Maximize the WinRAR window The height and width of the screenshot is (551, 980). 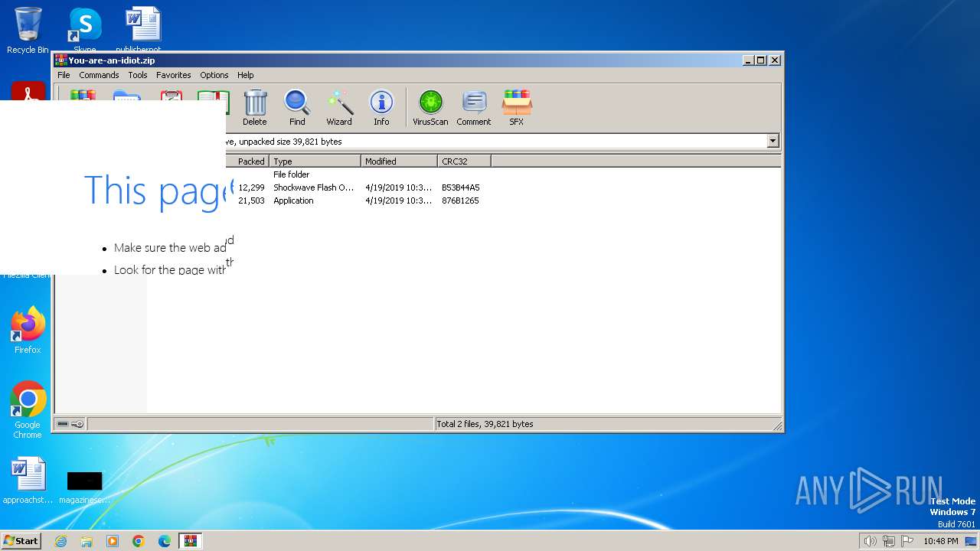pos(761,60)
